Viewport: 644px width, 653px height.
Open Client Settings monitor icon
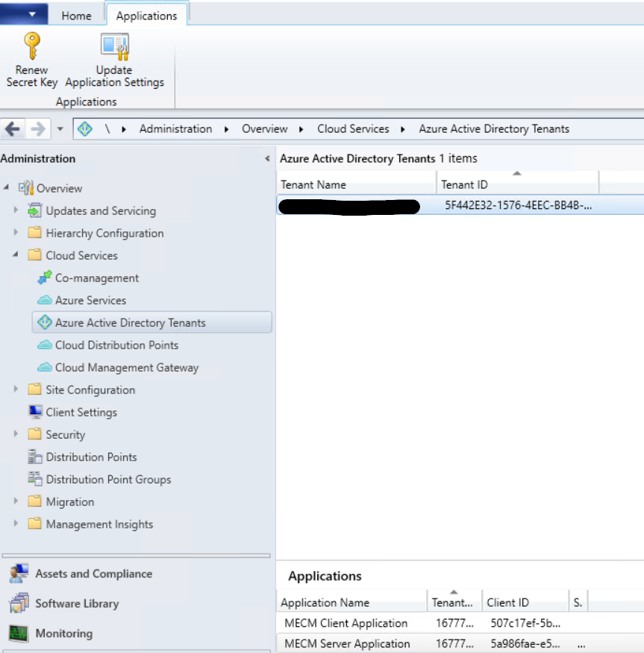pos(35,412)
